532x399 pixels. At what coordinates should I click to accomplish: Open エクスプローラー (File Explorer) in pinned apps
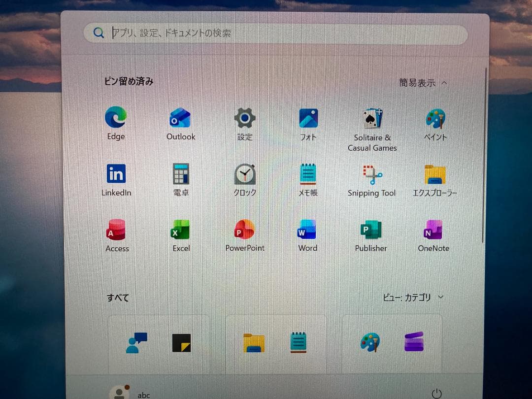(434, 181)
